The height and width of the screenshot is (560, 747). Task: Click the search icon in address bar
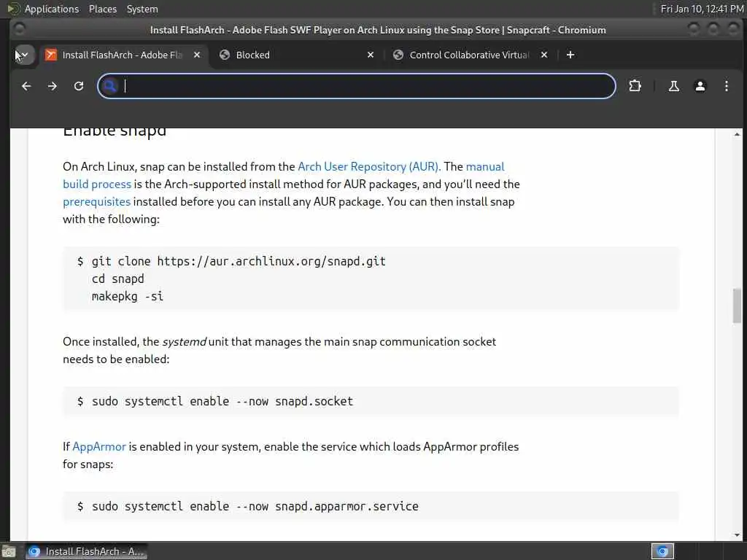pos(110,86)
